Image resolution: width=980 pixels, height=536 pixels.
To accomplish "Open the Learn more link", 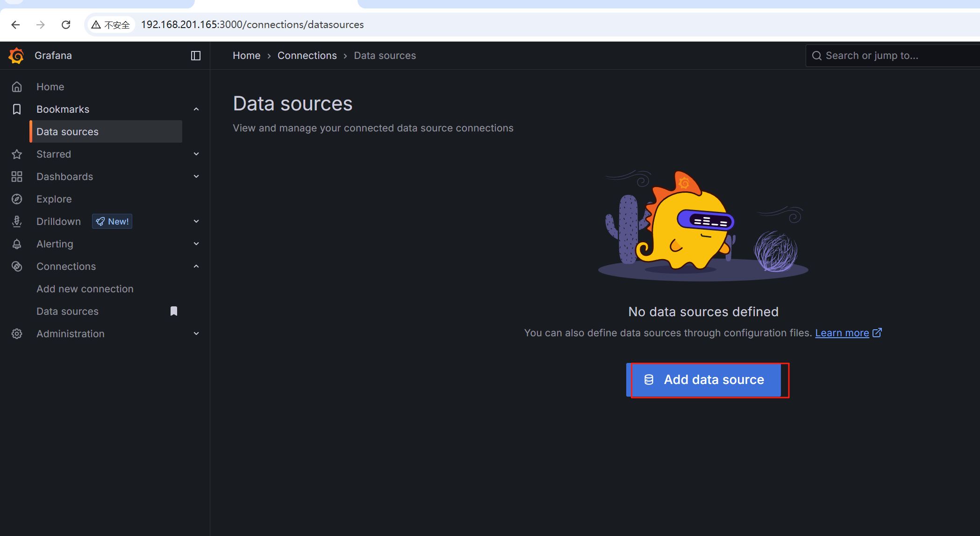I will click(x=842, y=333).
